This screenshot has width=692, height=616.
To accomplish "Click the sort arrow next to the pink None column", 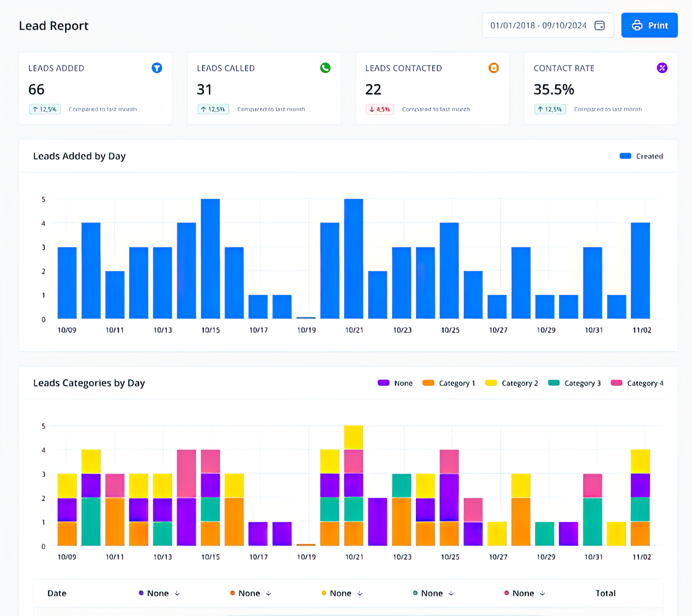I will 542,593.
